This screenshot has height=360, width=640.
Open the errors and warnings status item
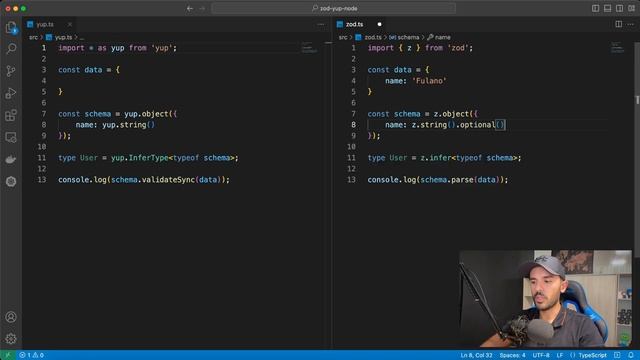31,355
